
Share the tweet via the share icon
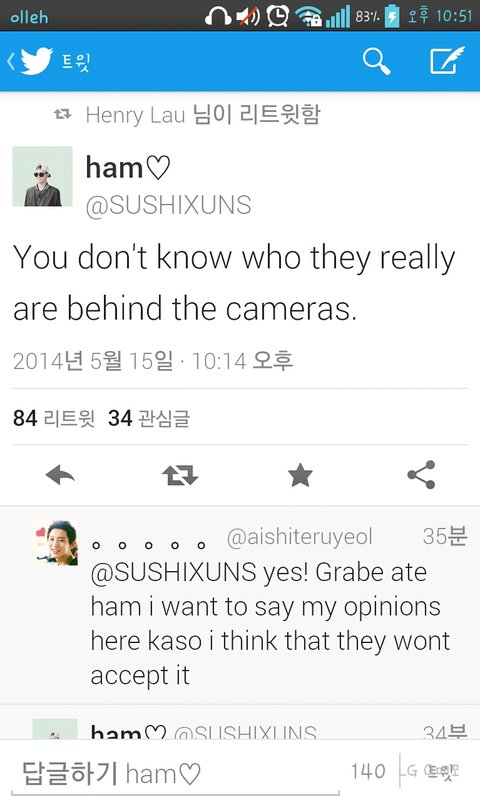421,475
